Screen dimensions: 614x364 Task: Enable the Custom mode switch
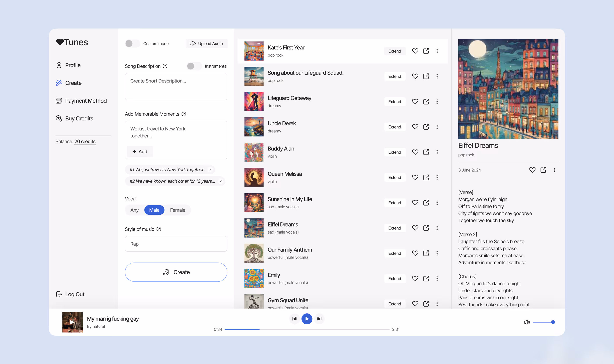point(132,44)
